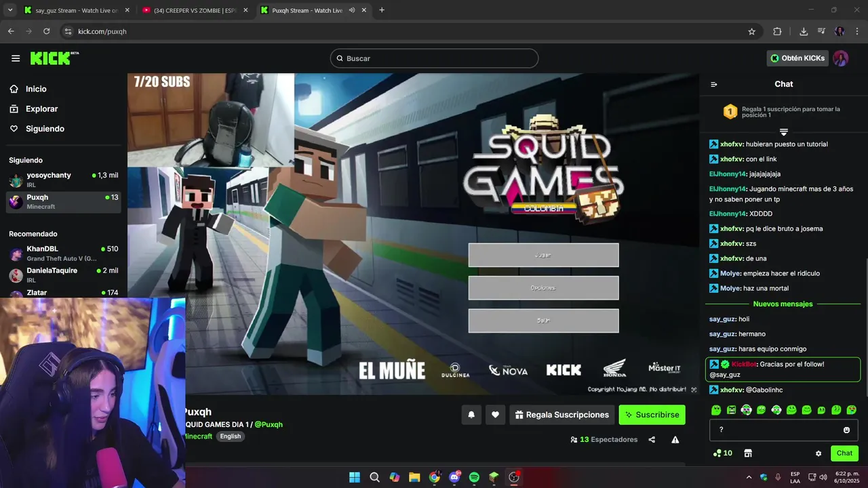Viewport: 868px width, 488px height.
Task: Open the emoji picker in chat input
Action: (846, 430)
